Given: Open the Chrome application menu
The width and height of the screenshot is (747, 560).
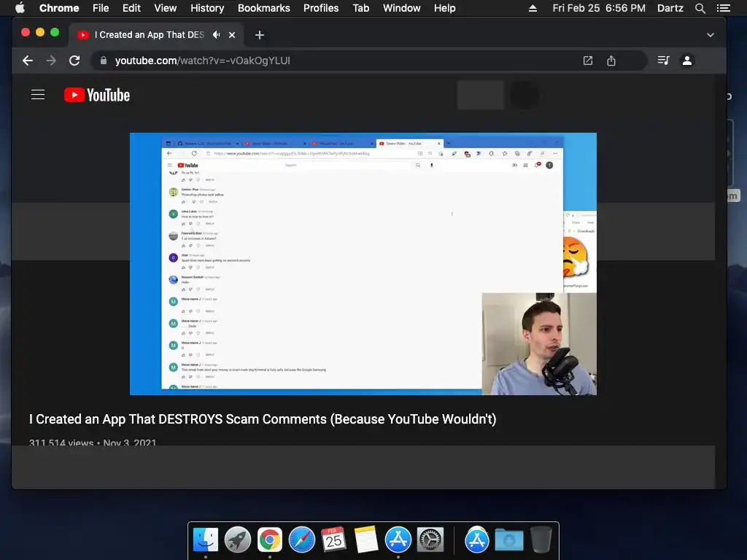Looking at the screenshot, I should [59, 8].
